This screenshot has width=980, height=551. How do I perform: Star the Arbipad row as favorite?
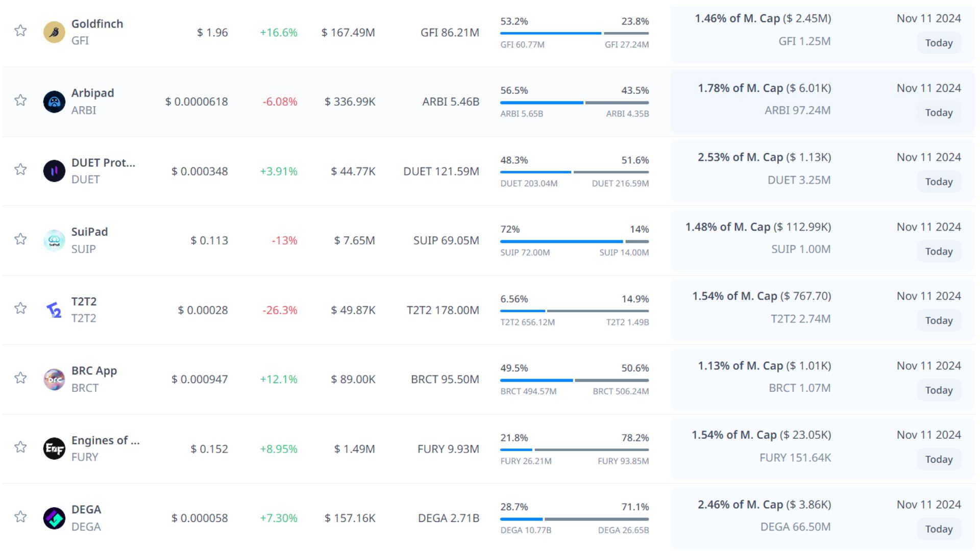[20, 100]
